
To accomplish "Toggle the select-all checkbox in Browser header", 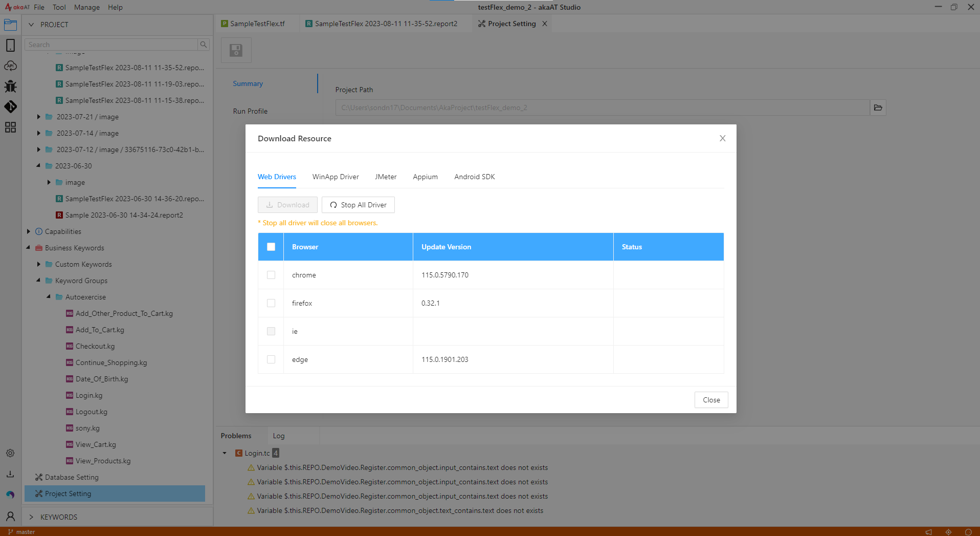I will (271, 247).
